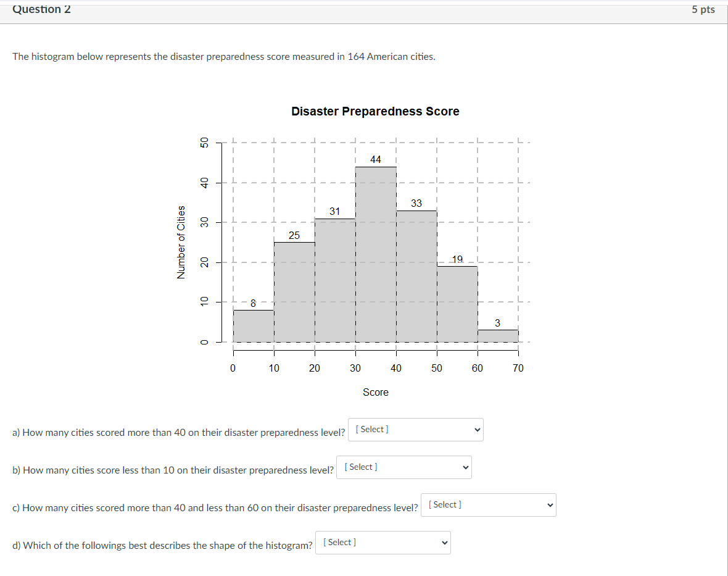Open the [Select] dropdown for question a
Screen dimensions: 728x576
tap(415, 429)
